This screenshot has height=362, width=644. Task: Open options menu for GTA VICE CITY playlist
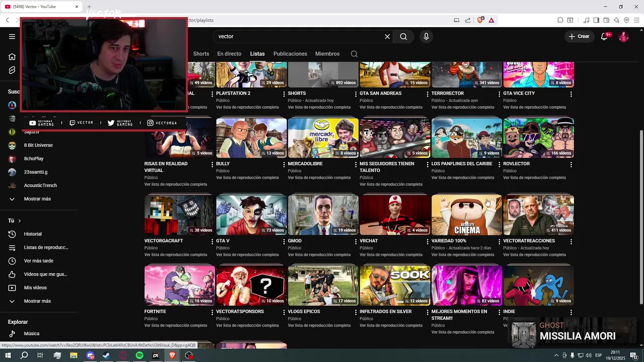click(x=571, y=94)
